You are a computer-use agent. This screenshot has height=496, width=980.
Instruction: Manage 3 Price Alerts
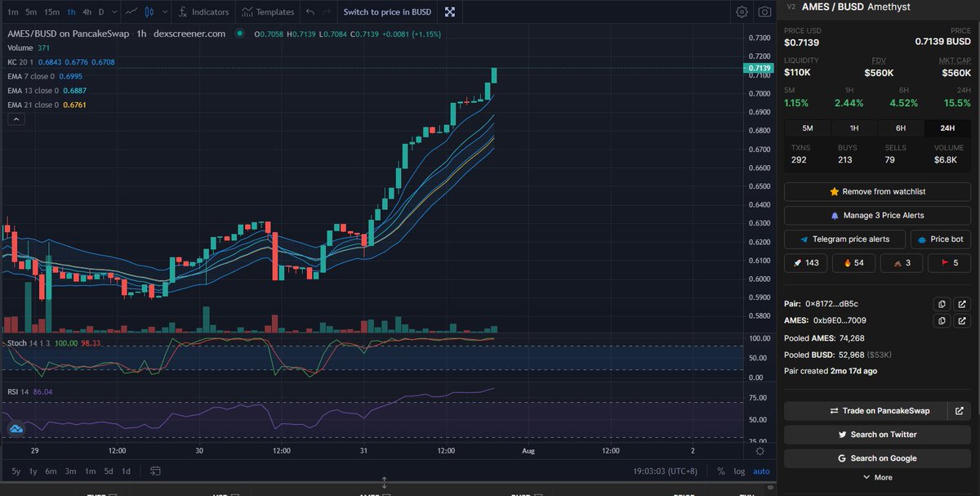tap(877, 215)
